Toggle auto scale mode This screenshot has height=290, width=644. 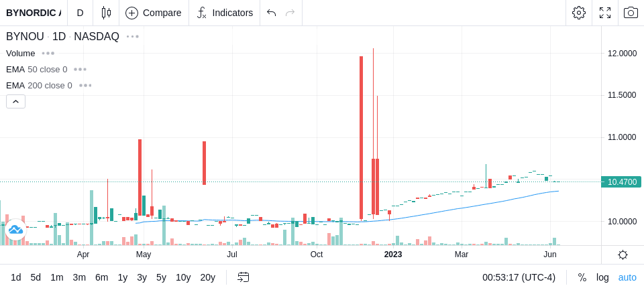[627, 277]
